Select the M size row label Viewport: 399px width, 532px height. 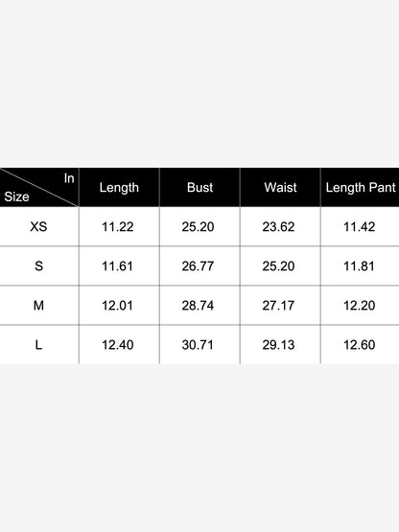[x=38, y=306]
